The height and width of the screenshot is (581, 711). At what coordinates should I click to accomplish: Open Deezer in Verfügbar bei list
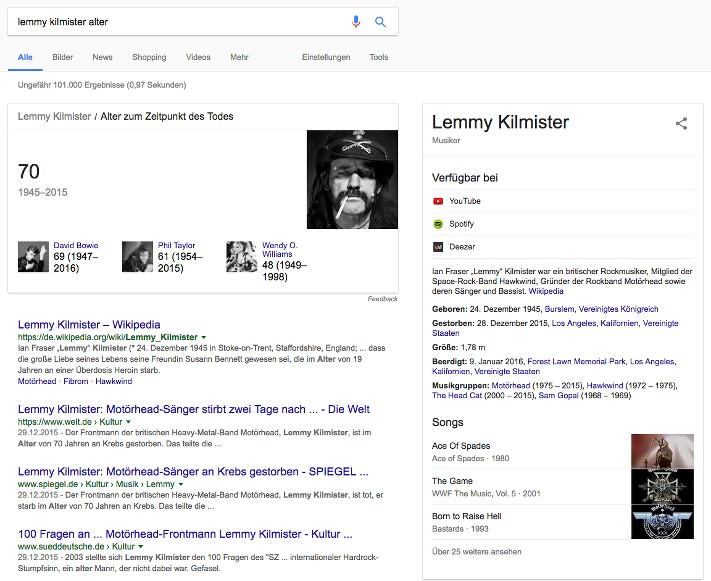tap(563, 247)
